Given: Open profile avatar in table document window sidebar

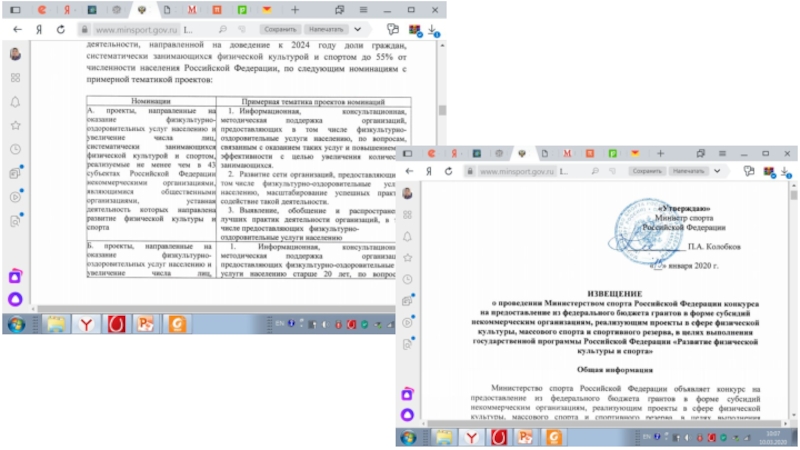Looking at the screenshot, I should pyautogui.click(x=15, y=54).
